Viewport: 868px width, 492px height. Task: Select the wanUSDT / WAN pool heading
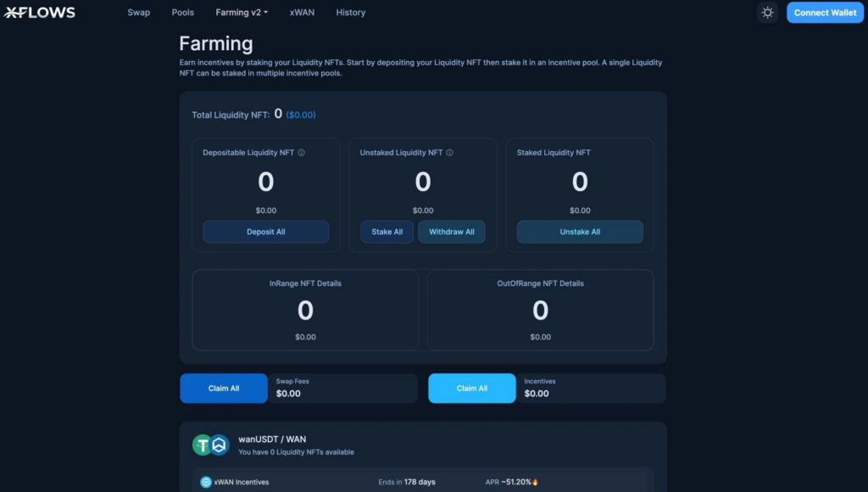pyautogui.click(x=272, y=439)
